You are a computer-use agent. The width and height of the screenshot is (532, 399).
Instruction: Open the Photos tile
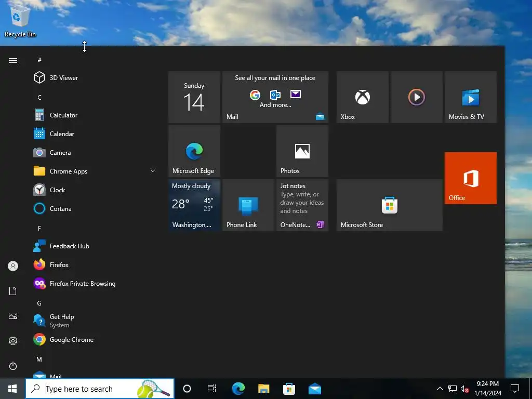click(x=302, y=151)
